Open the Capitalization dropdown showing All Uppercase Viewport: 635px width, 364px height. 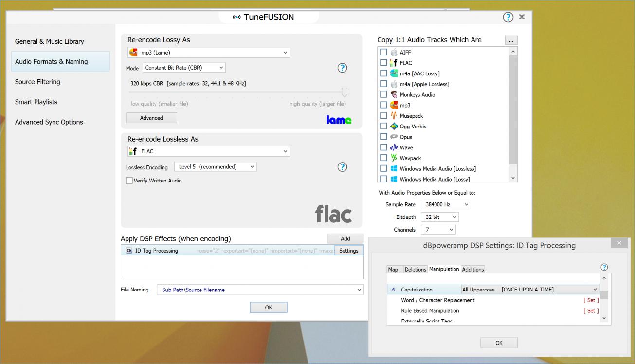[530, 290]
